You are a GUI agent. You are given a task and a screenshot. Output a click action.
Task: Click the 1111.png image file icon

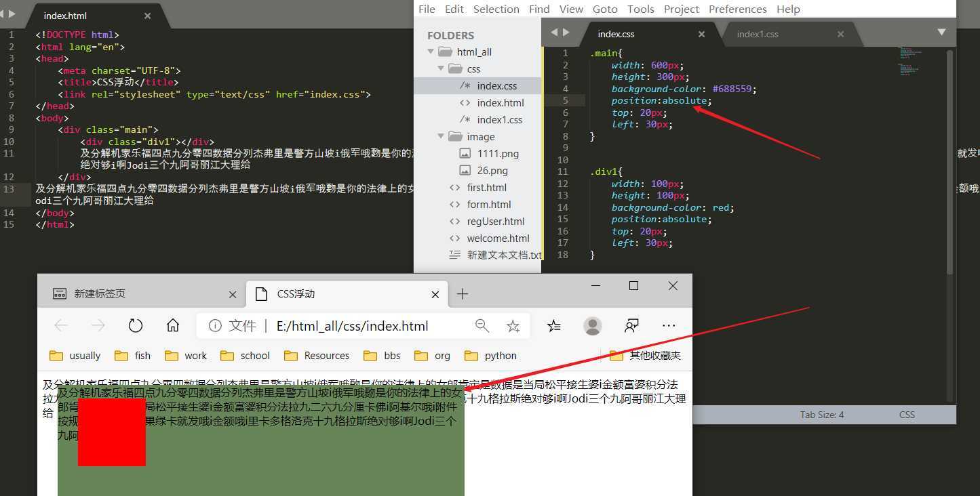pyautogui.click(x=465, y=153)
